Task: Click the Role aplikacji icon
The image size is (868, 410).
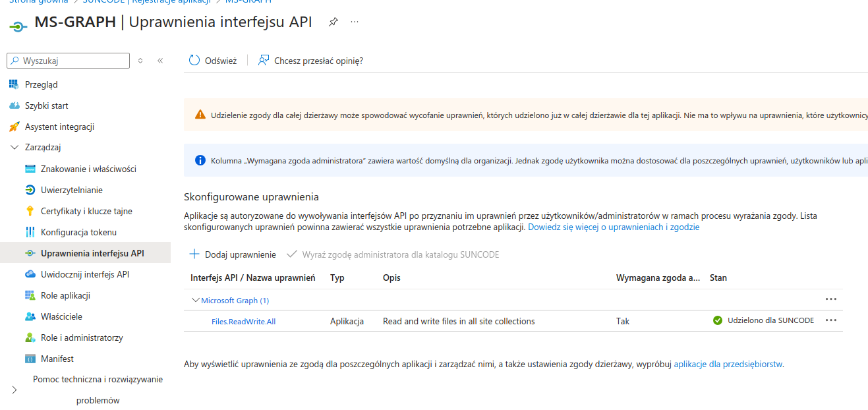Action: coord(30,295)
